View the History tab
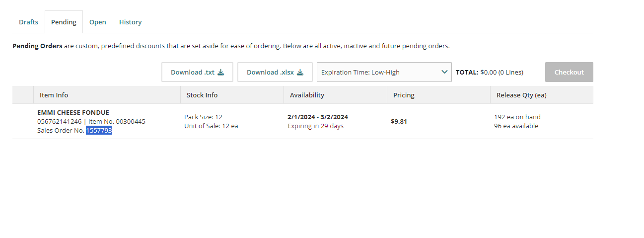Viewport: 644px width, 238px height. click(x=130, y=22)
